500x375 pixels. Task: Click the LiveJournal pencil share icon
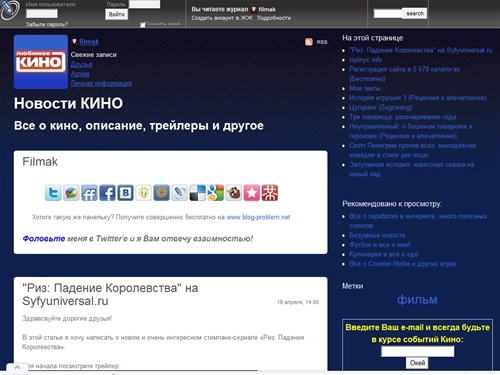pos(179,193)
